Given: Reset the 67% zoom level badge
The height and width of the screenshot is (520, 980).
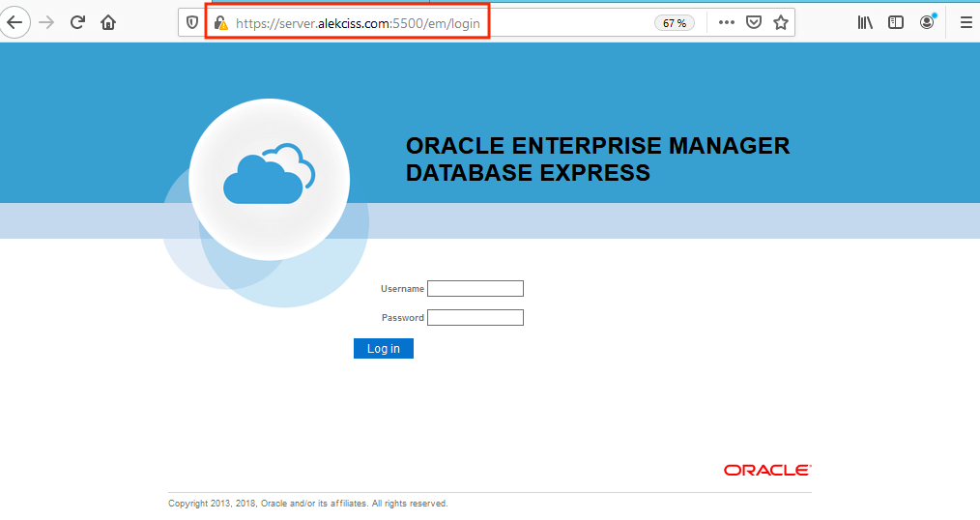Looking at the screenshot, I should point(675,23).
